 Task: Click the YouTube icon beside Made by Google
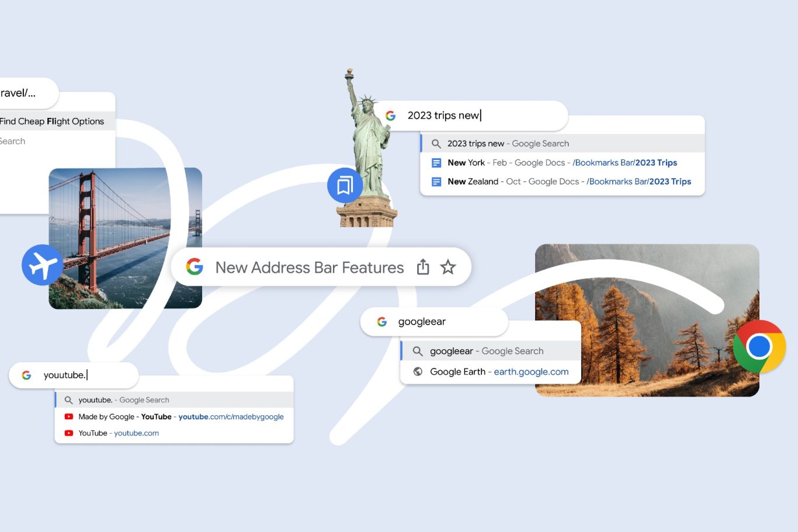pos(69,416)
